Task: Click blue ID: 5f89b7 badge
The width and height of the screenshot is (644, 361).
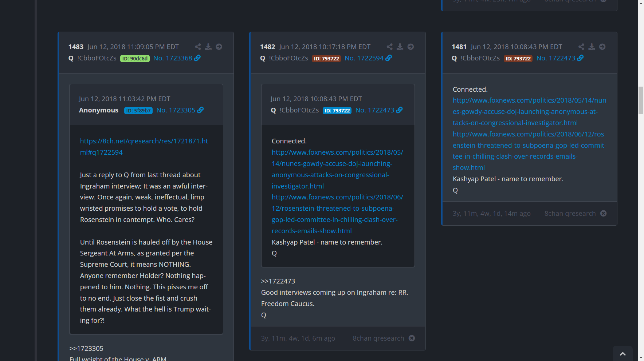Action: [138, 111]
